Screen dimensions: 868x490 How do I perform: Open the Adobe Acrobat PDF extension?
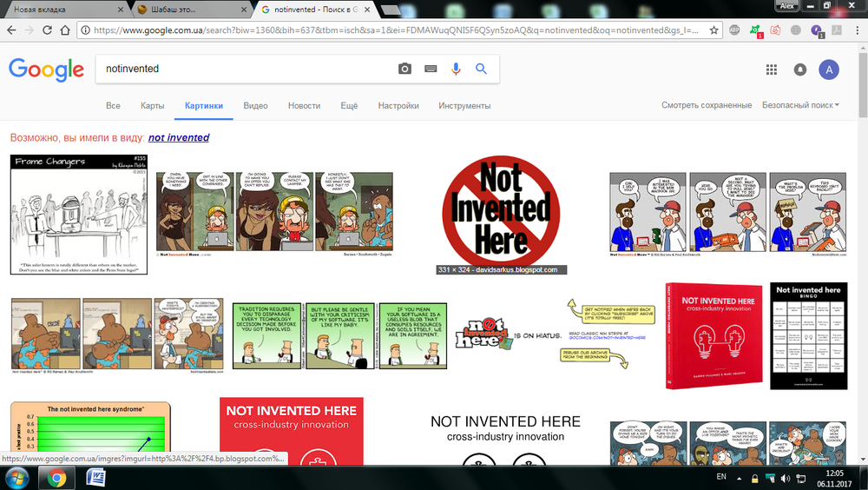pos(837,30)
